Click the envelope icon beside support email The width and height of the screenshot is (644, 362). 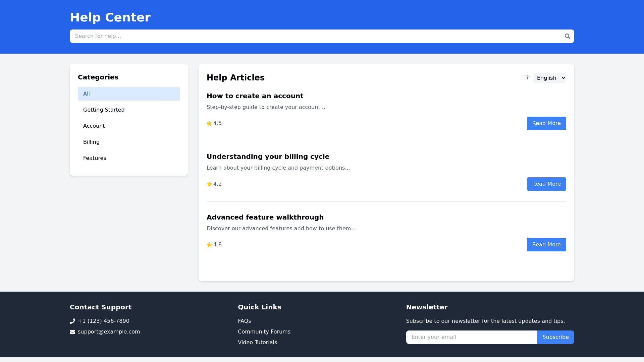pyautogui.click(x=72, y=332)
